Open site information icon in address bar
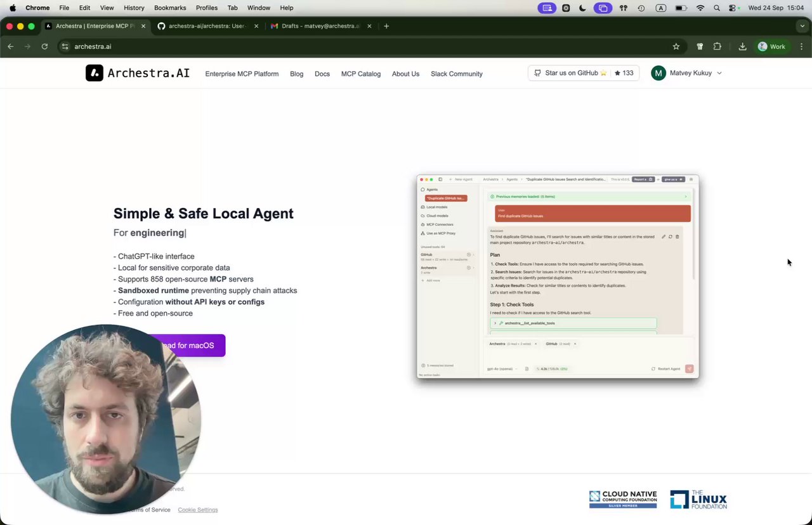This screenshot has height=525, width=812. coord(65,46)
